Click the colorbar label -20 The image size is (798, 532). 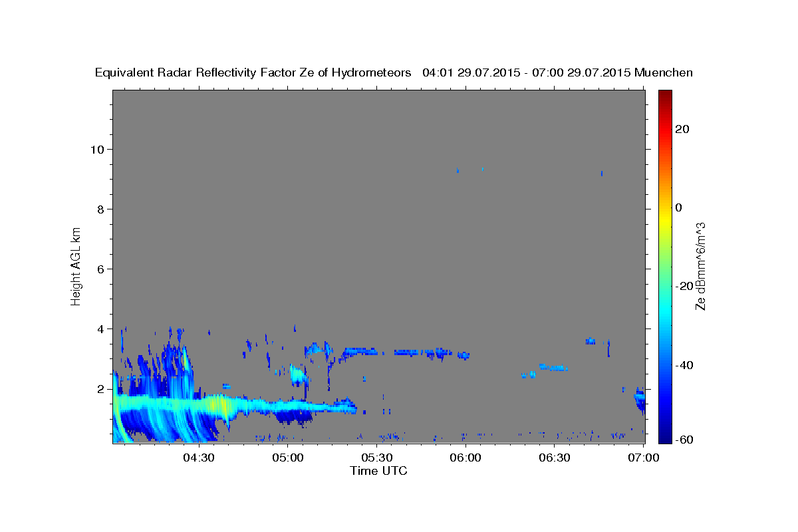[x=684, y=286]
